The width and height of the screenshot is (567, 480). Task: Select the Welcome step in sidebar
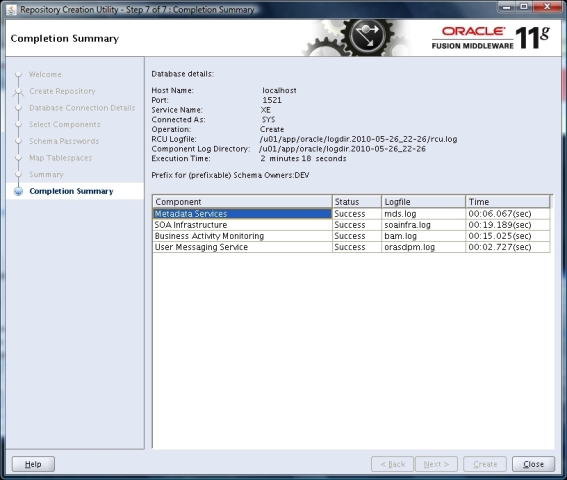click(x=45, y=74)
